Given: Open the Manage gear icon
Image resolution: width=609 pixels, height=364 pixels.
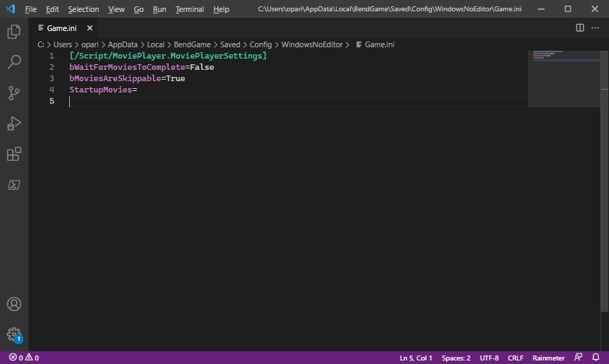Looking at the screenshot, I should coord(14,334).
